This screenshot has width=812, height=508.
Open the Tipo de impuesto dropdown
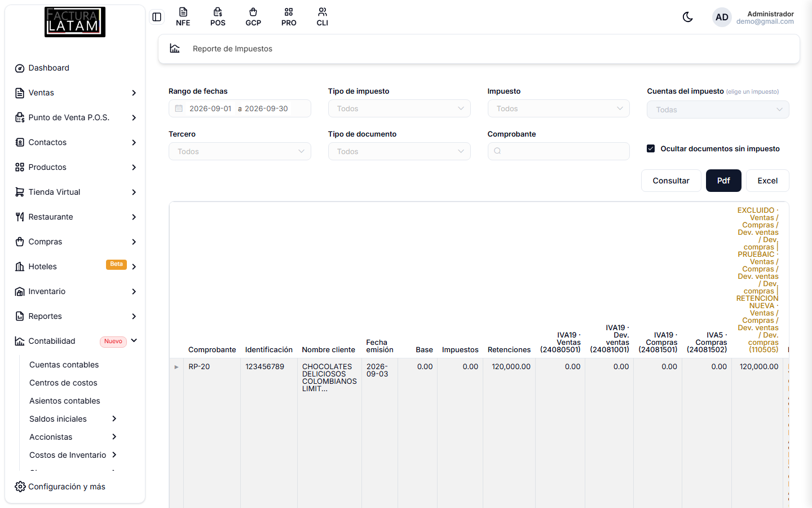pos(399,108)
